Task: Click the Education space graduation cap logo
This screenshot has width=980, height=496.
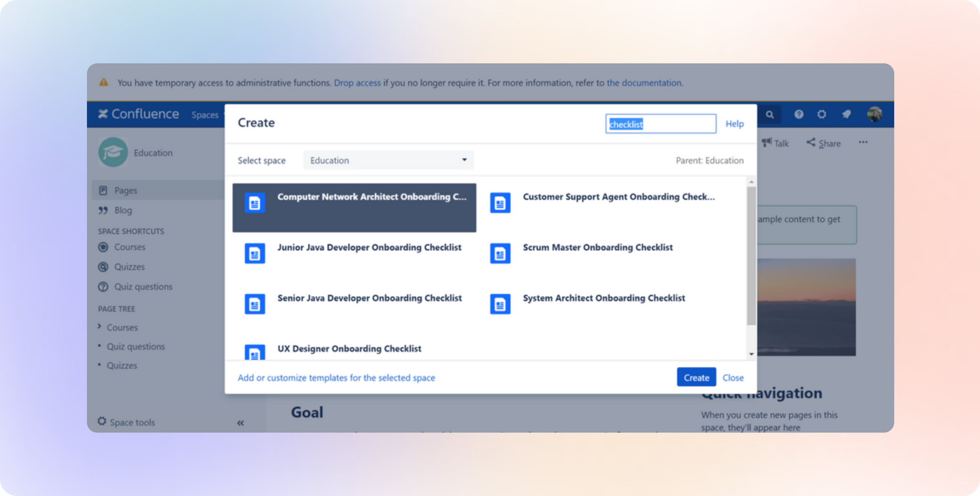Action: click(113, 152)
